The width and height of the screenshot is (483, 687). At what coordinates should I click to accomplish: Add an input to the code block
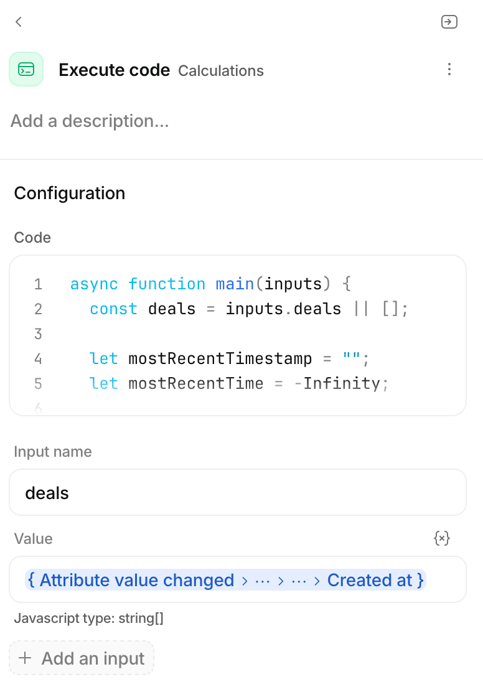point(82,658)
